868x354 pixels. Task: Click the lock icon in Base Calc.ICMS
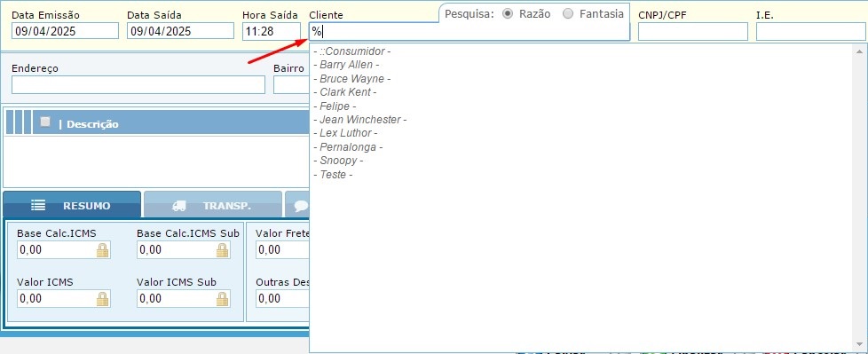(x=103, y=250)
